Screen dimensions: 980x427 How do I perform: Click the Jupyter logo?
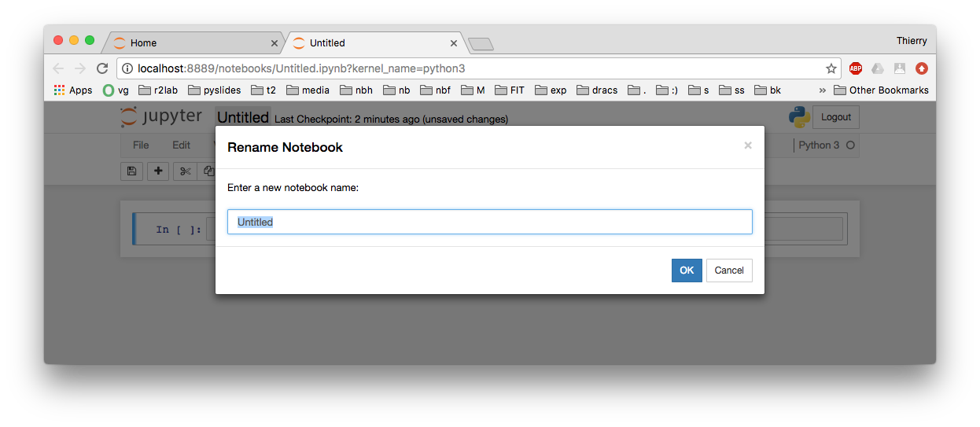(x=161, y=117)
